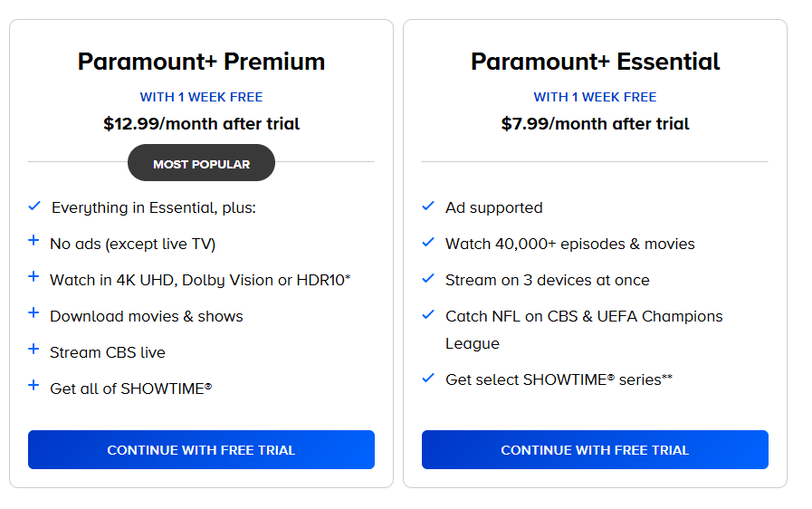Click the plus icon next to "Watch in 4K UHD"
The width and height of the screenshot is (812, 509).
(33, 277)
